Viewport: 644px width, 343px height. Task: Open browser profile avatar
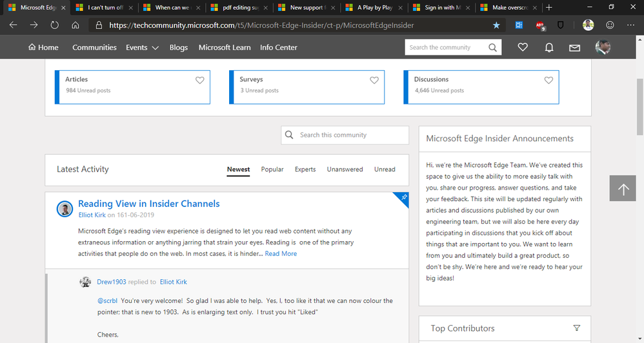588,25
